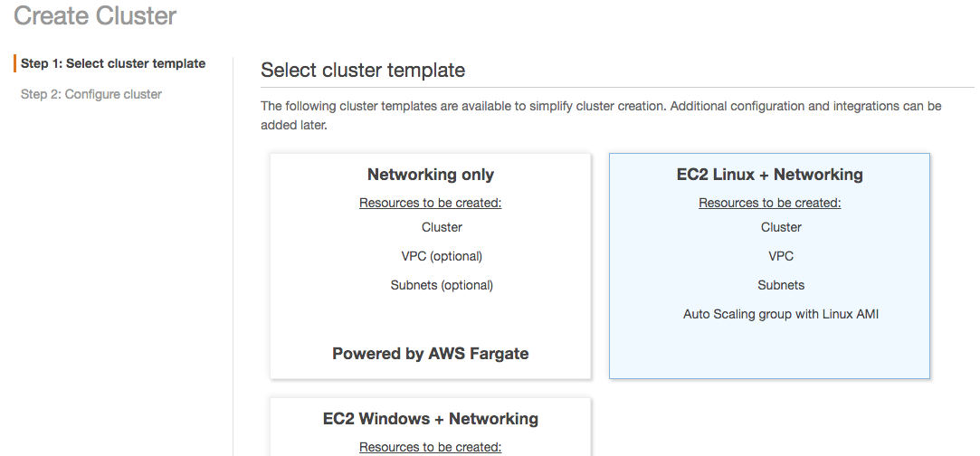Image resolution: width=980 pixels, height=456 pixels.
Task: Select Step 1: Select cluster template
Action: (113, 63)
